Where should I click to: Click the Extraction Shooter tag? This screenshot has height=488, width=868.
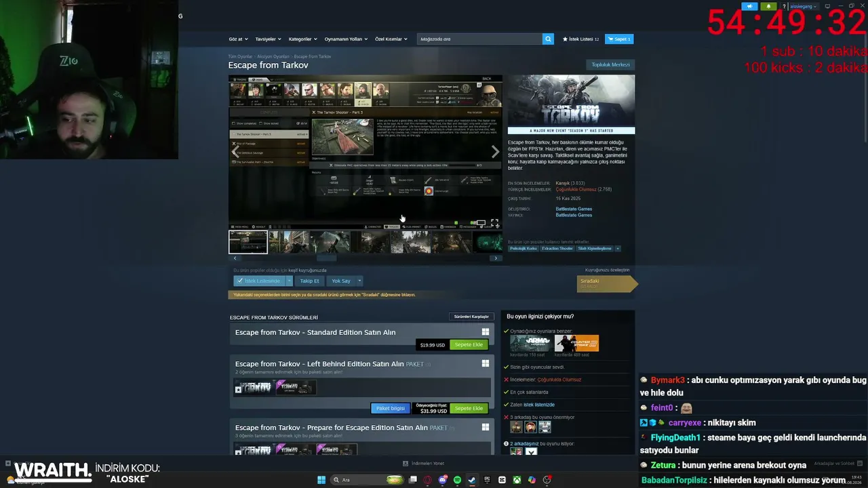(x=557, y=249)
